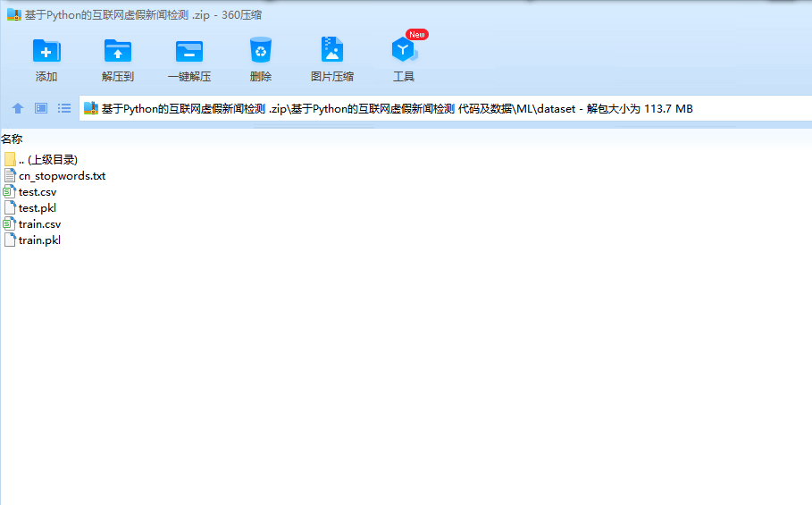This screenshot has height=505, width=812.
Task: Open the 工具 (Tools) icon
Action: click(404, 50)
